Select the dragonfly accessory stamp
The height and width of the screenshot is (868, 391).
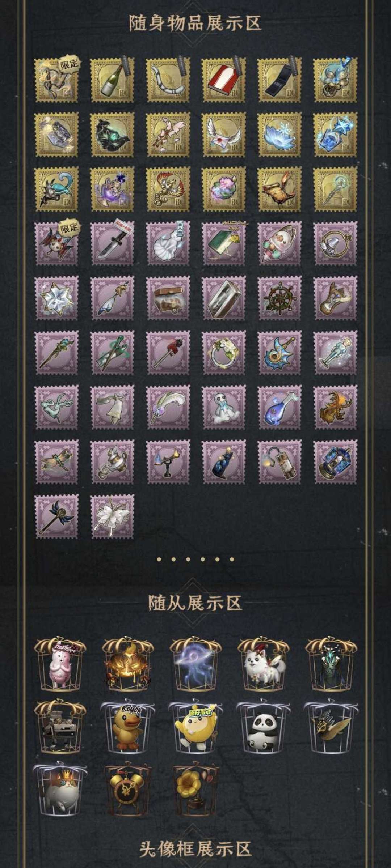[x=56, y=461]
